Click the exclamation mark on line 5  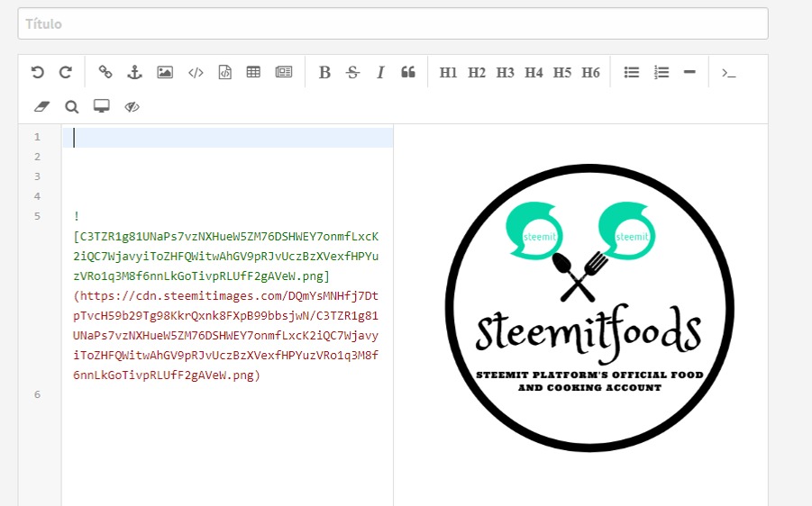click(77, 216)
